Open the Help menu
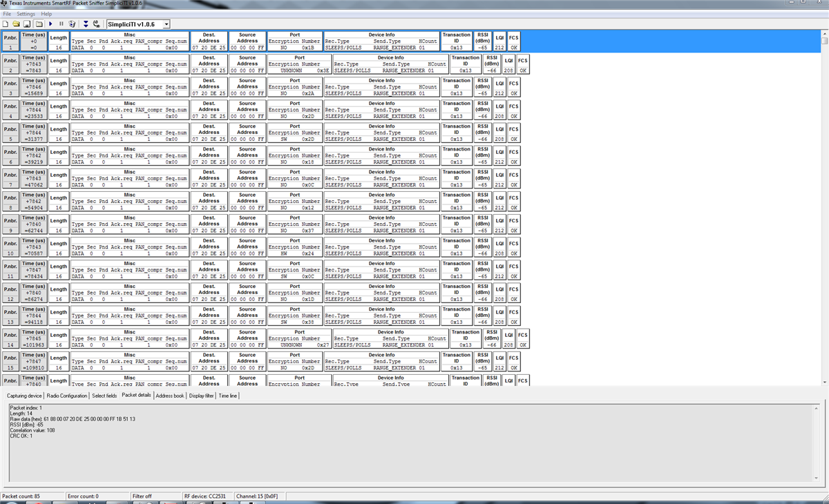The width and height of the screenshot is (829, 504). 46,14
